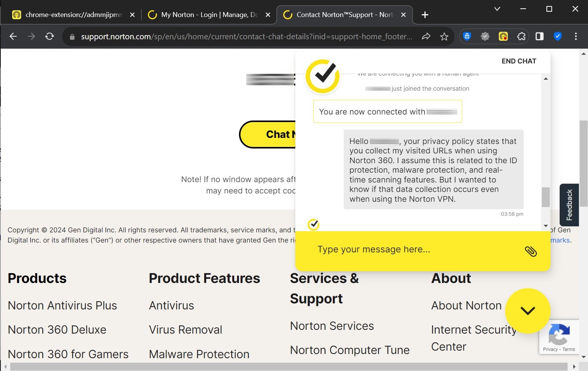Open the Malware Protection link
588x371 pixels.
(x=199, y=354)
